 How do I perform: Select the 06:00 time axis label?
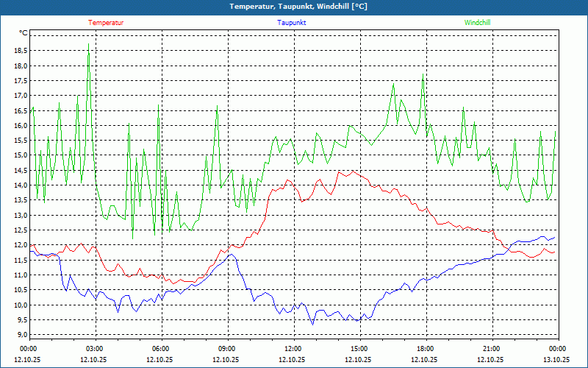pyautogui.click(x=161, y=349)
